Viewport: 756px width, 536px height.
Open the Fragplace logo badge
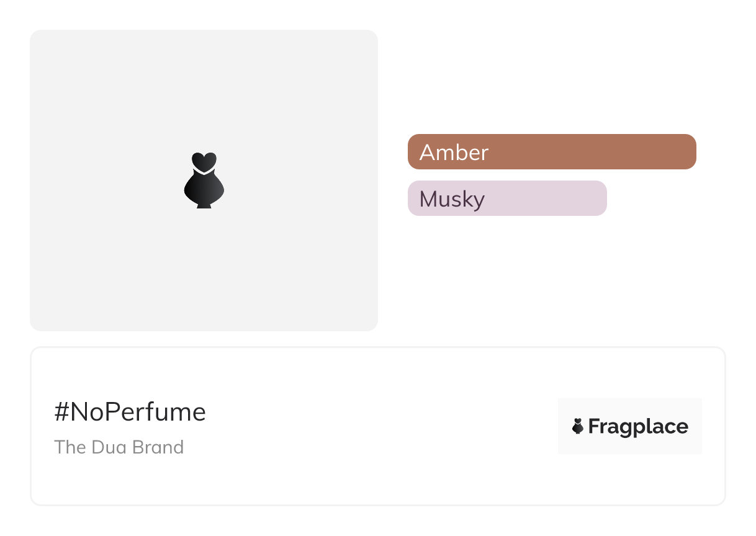pos(629,426)
